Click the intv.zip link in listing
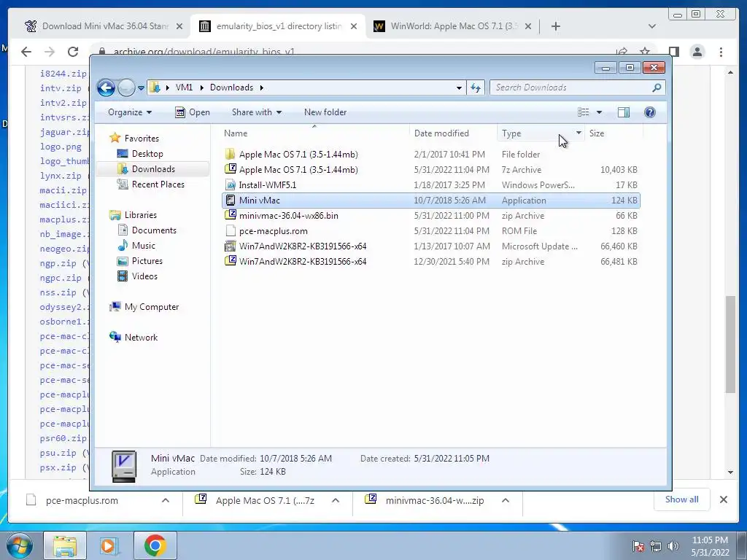This screenshot has width=747, height=560. [61, 88]
